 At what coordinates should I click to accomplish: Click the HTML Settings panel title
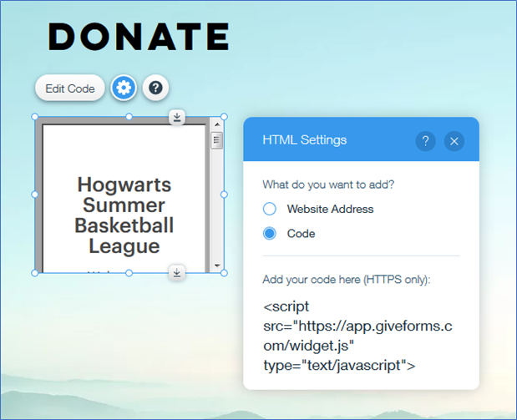click(304, 140)
